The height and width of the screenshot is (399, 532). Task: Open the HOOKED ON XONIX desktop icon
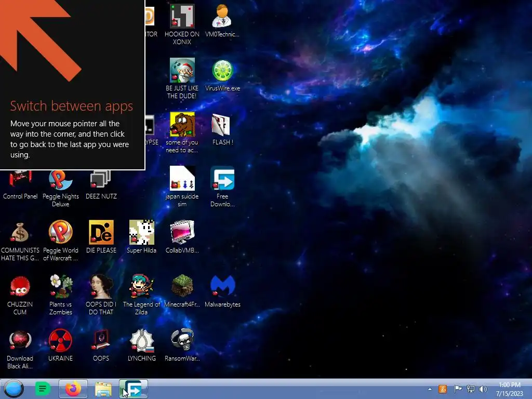click(x=182, y=16)
